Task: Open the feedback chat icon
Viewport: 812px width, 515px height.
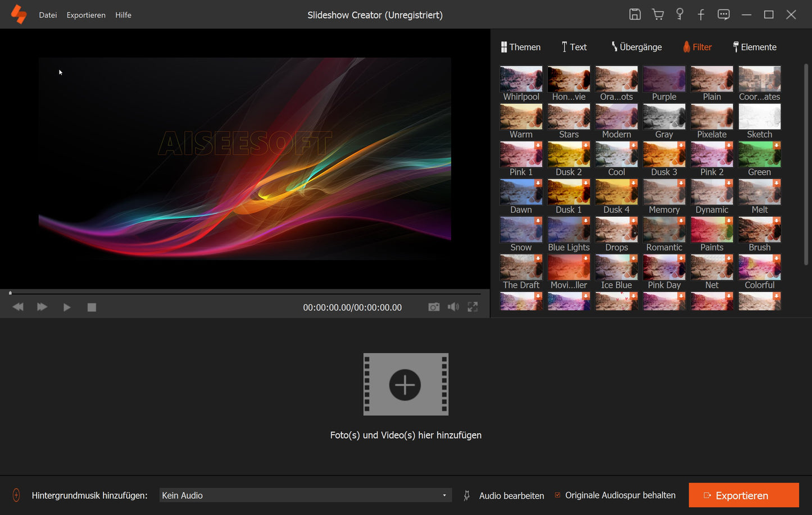Action: 723,15
